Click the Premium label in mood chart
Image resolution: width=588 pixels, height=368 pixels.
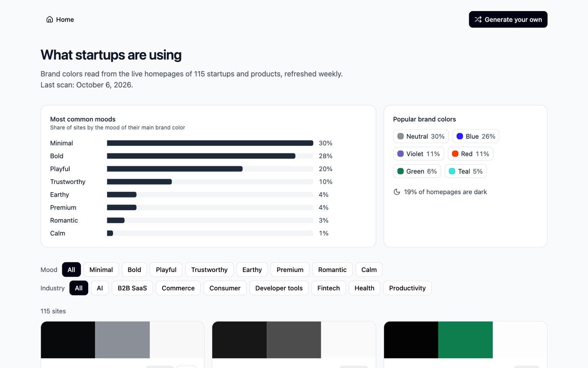click(63, 208)
